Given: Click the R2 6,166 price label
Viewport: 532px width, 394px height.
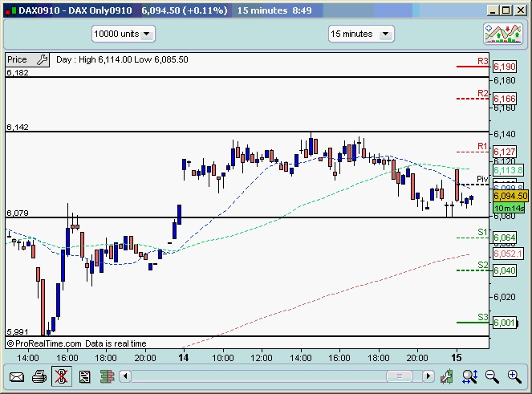Looking at the screenshot, I should [x=505, y=99].
